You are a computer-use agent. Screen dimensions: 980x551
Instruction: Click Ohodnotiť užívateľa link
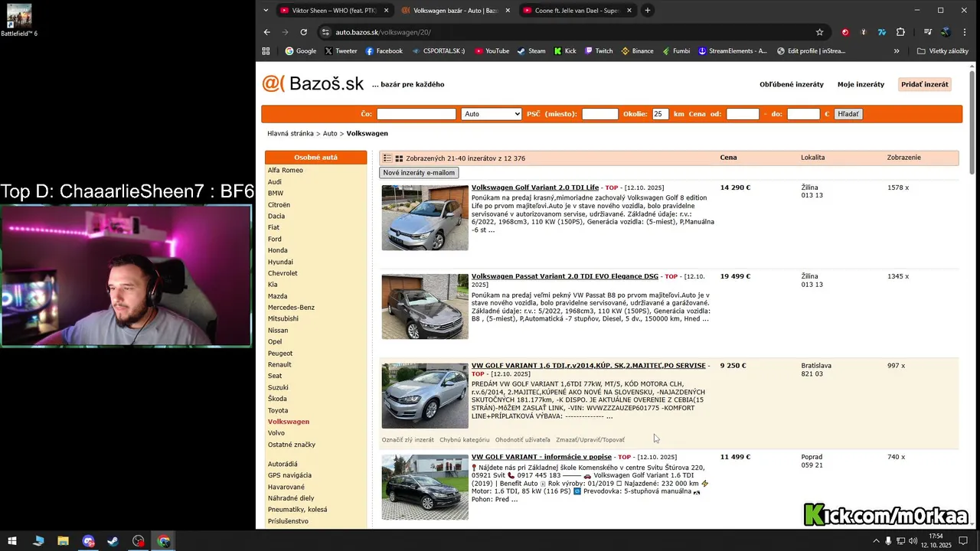523,440
